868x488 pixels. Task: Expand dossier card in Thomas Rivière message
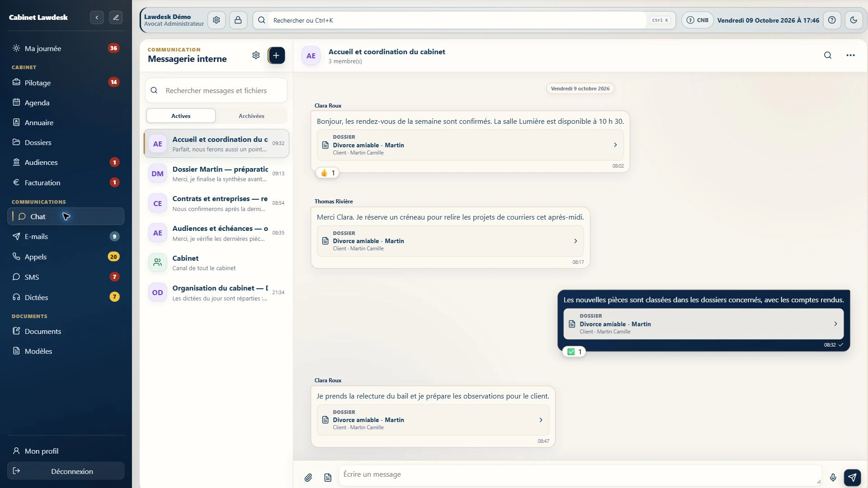[x=450, y=241]
